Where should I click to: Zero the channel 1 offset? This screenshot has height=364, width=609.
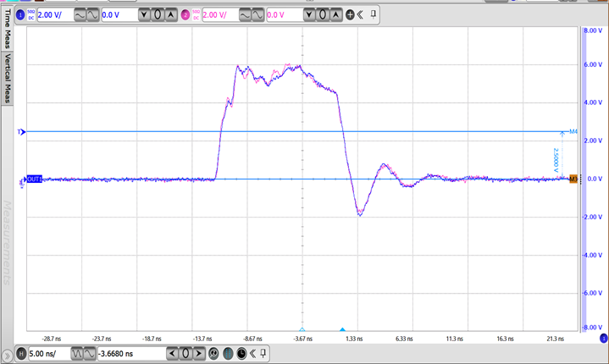pyautogui.click(x=158, y=15)
